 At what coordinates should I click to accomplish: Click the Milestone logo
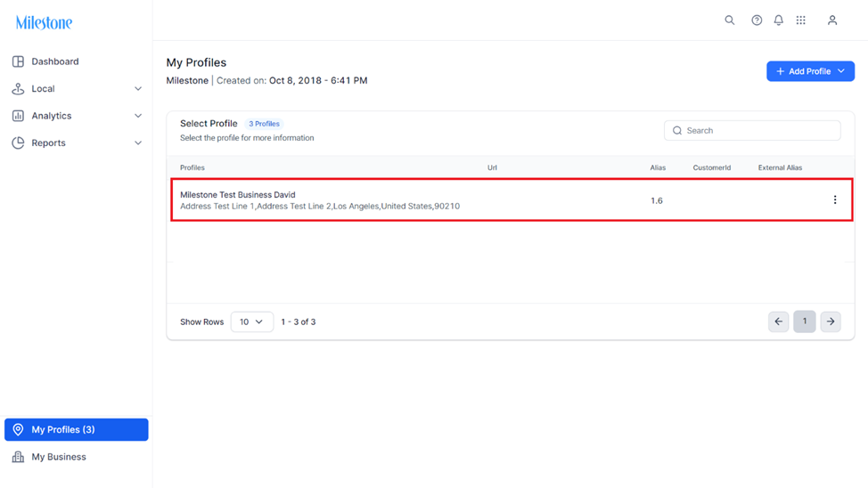tap(45, 22)
